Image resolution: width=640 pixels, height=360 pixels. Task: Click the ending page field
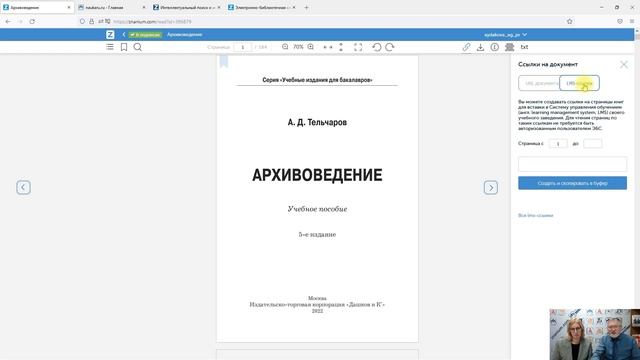click(593, 143)
